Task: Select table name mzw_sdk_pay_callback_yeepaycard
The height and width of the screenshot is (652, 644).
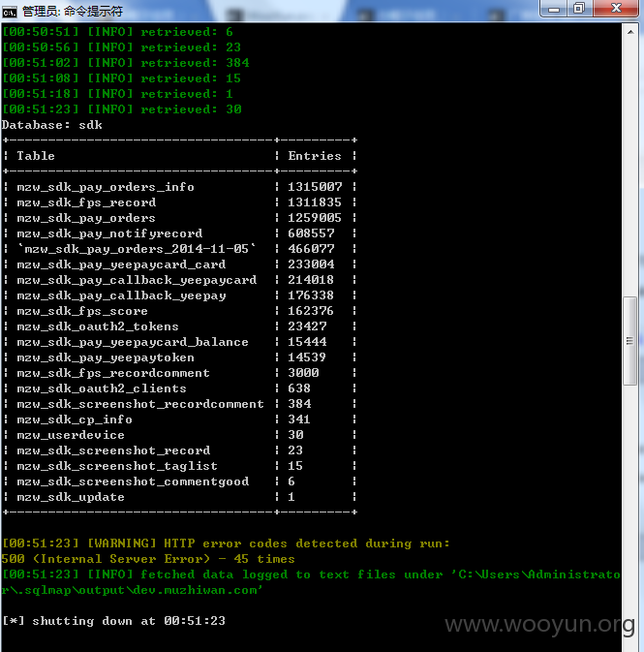Action: click(x=137, y=280)
